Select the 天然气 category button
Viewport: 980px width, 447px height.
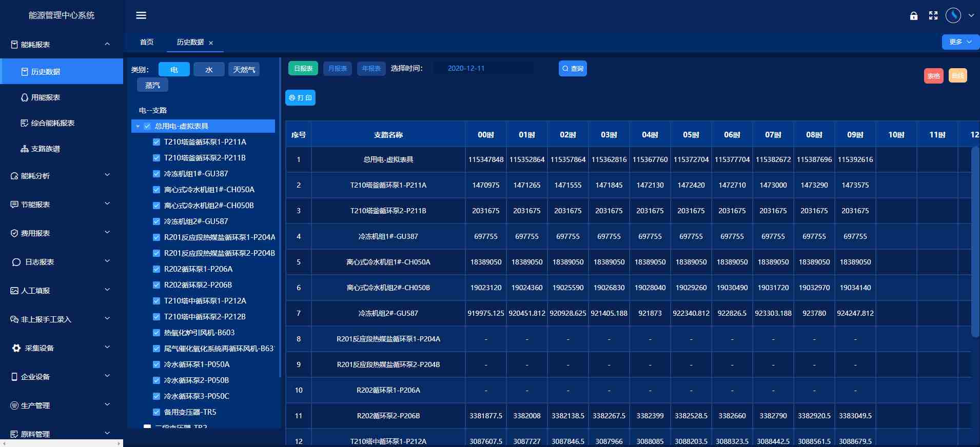pyautogui.click(x=244, y=70)
